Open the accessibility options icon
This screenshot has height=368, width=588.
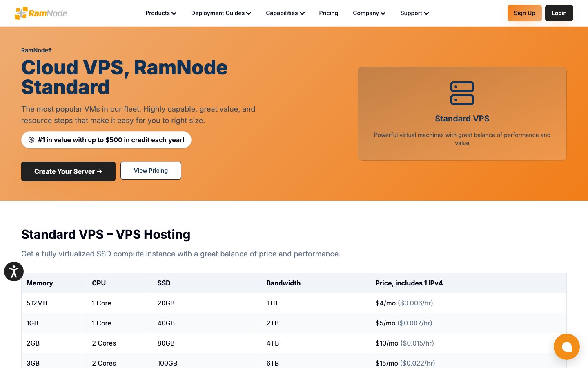(x=14, y=272)
